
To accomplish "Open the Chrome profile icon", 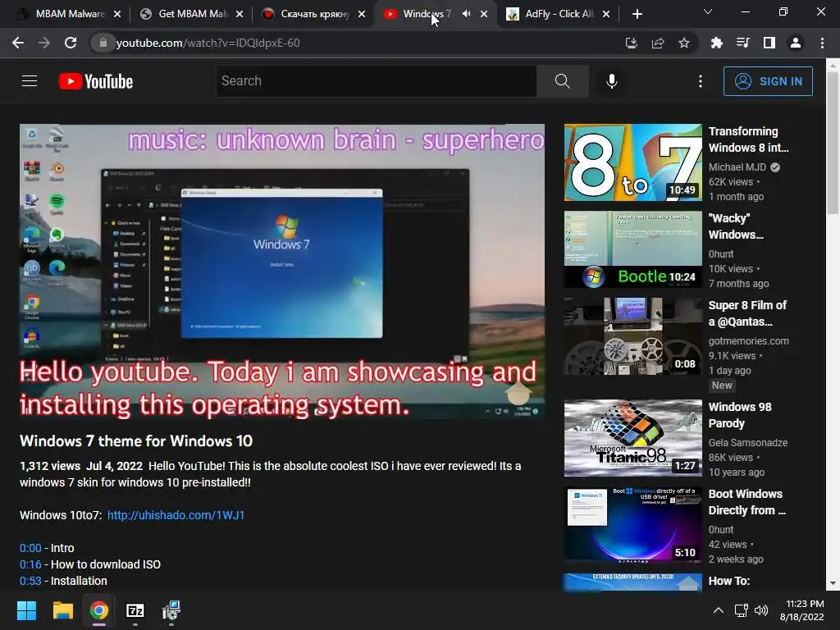I will (796, 43).
